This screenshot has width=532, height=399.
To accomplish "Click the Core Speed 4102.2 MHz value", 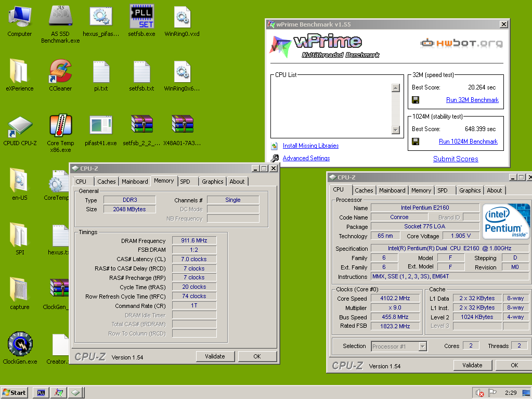I will click(395, 298).
